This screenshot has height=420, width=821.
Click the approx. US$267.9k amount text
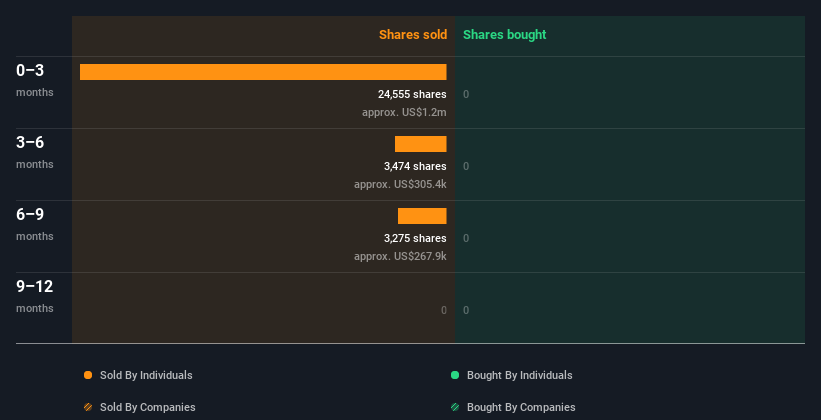click(x=400, y=256)
